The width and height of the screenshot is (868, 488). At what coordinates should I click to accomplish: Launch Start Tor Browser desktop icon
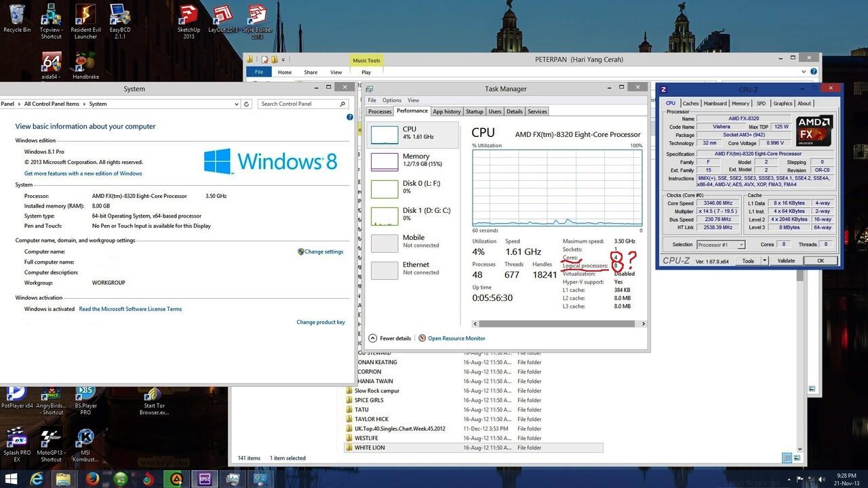point(154,401)
